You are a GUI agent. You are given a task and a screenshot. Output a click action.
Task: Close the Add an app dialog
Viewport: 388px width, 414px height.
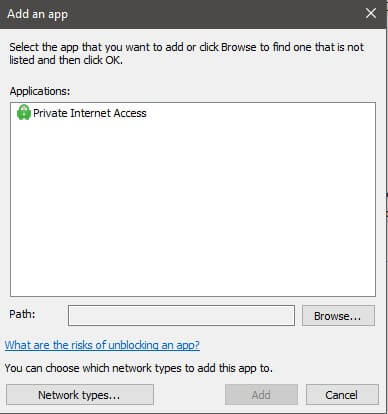click(x=371, y=14)
